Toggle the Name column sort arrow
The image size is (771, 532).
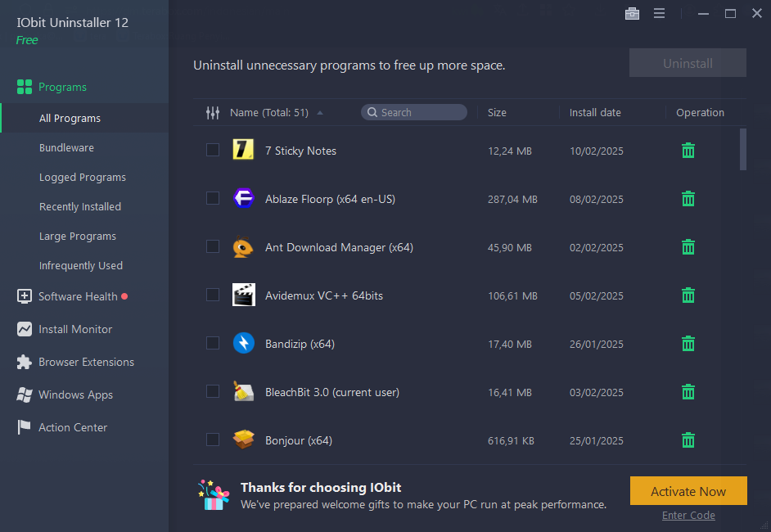click(320, 113)
